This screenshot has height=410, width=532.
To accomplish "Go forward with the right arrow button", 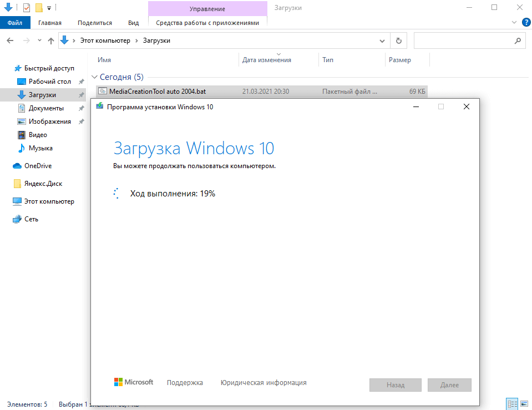I will 26,41.
